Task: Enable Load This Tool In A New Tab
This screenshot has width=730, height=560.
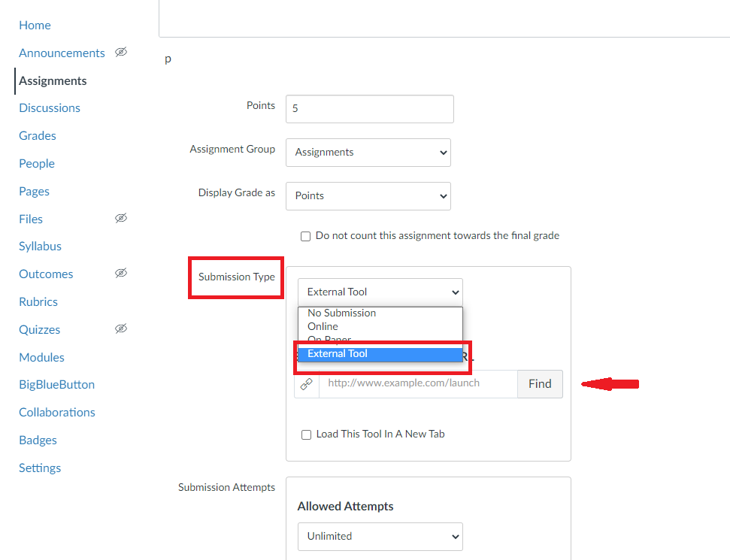Action: [306, 434]
